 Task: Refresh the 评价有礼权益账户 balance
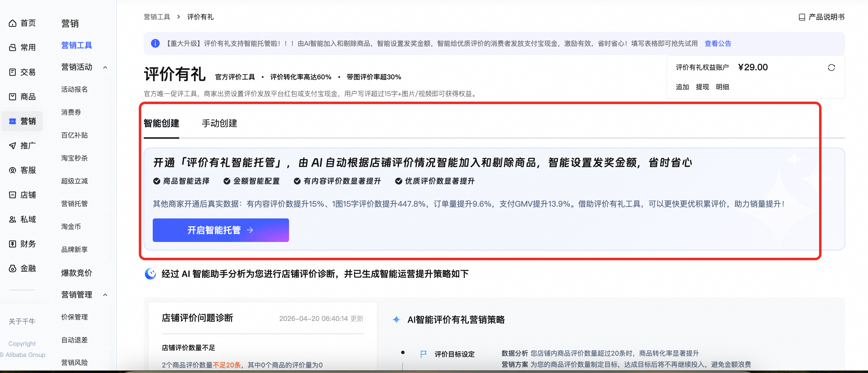831,68
